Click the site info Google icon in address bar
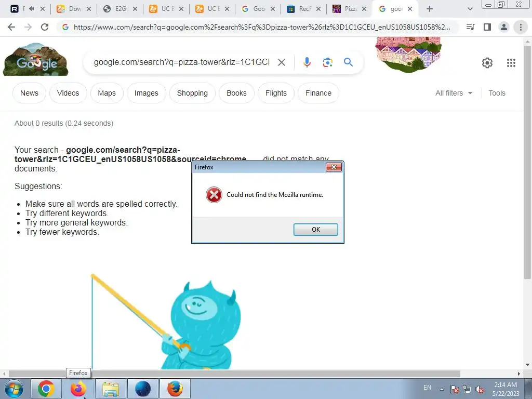The height and width of the screenshot is (399, 532). 65,27
